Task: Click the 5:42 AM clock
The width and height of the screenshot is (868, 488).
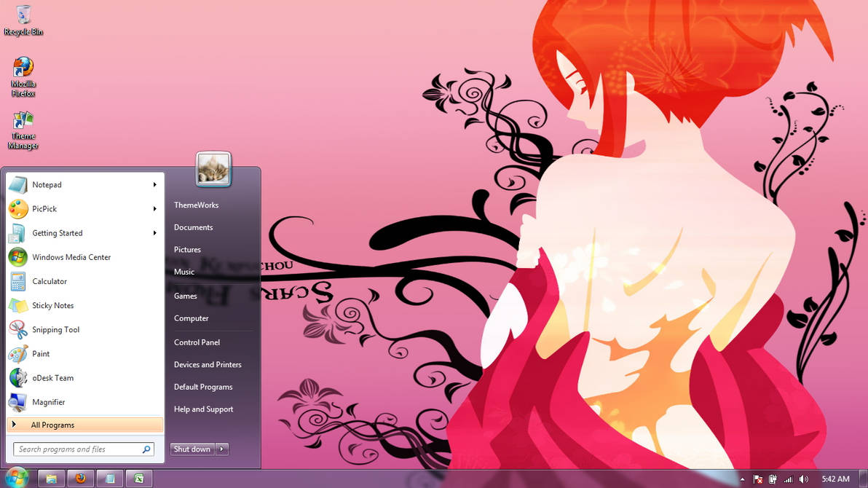Action: [x=835, y=479]
